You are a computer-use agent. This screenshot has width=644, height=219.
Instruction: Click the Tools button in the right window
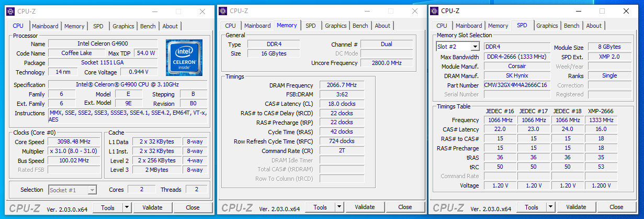point(532,207)
